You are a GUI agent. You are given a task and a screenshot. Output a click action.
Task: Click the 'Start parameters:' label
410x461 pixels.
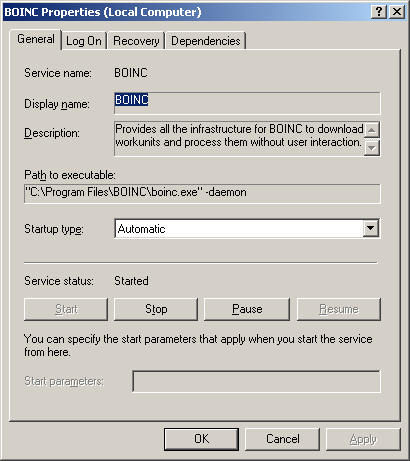tap(64, 381)
